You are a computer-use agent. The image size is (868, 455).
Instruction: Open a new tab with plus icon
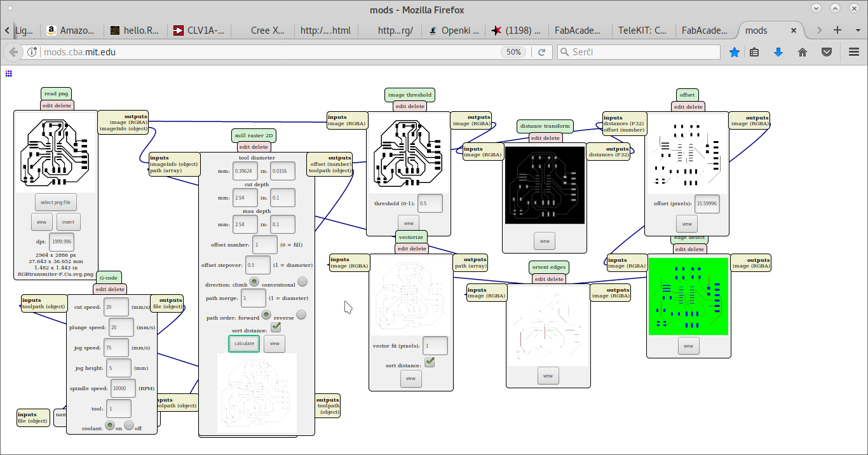point(837,30)
